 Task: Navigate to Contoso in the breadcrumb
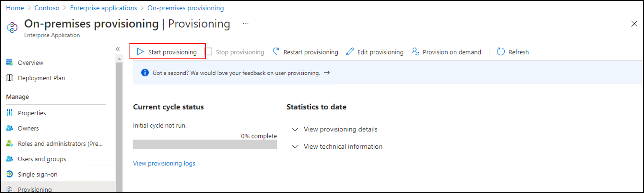coord(47,8)
